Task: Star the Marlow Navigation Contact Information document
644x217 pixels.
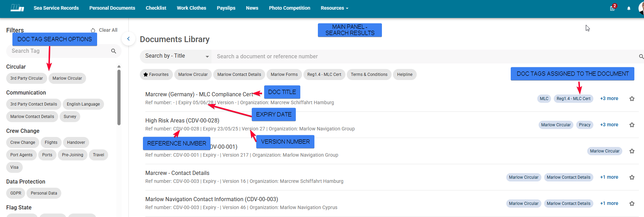Action: click(632, 204)
